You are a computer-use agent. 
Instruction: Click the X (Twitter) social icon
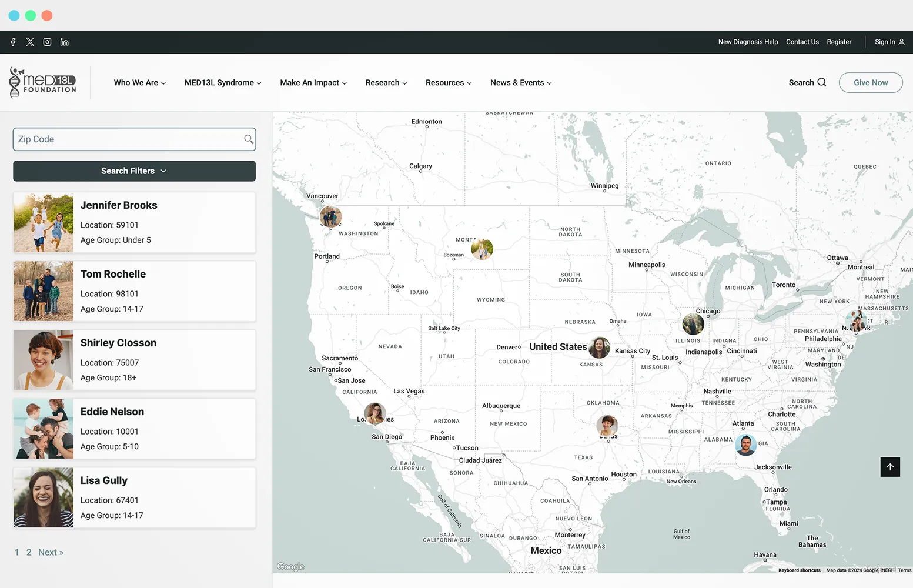tap(30, 42)
